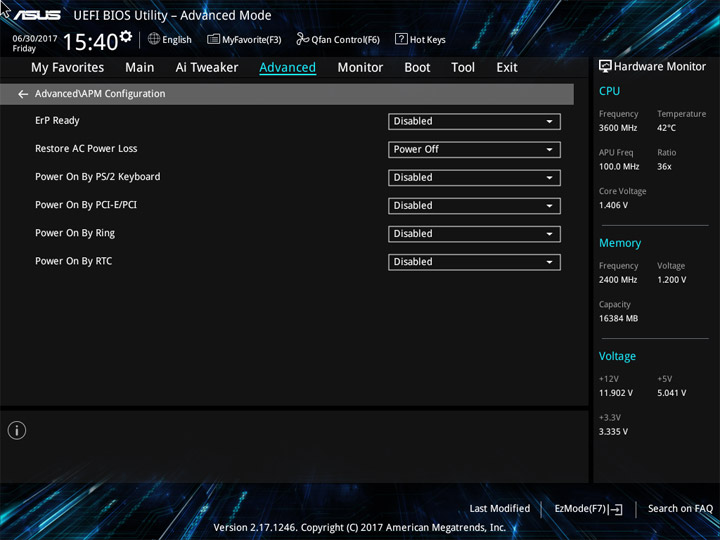
Task: Open the Exit tab
Action: (x=506, y=68)
